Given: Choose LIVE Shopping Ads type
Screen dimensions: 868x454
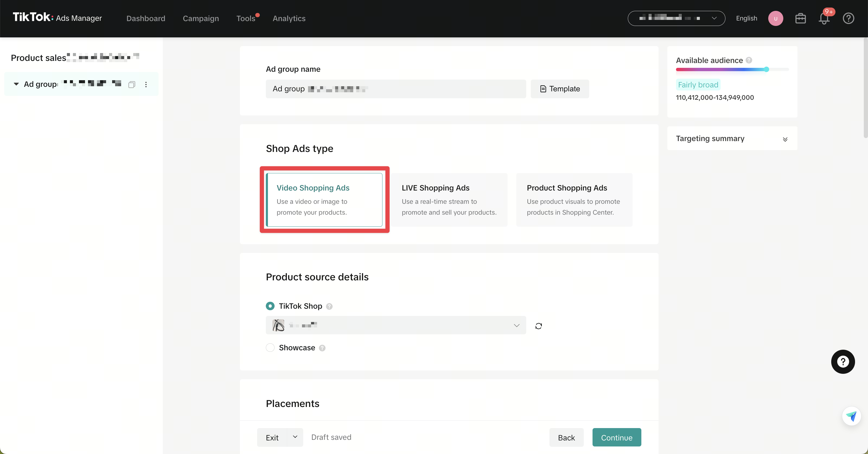Looking at the screenshot, I should pyautogui.click(x=449, y=200).
